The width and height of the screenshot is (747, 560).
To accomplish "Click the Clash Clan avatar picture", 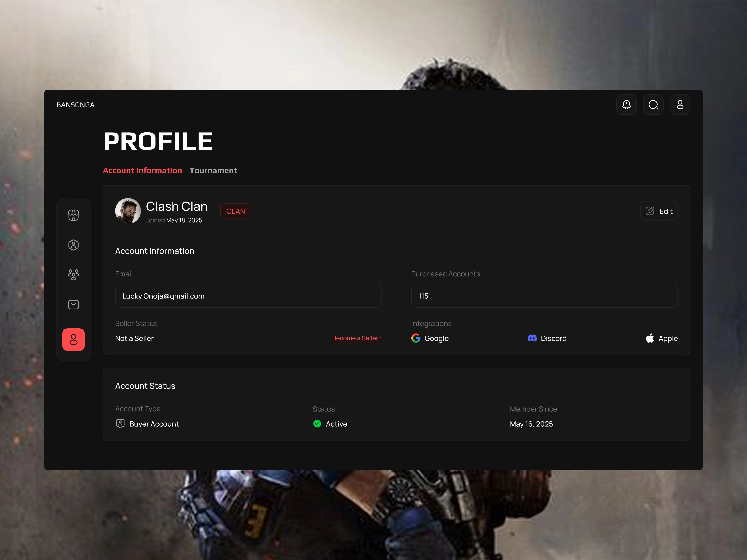I will (128, 211).
